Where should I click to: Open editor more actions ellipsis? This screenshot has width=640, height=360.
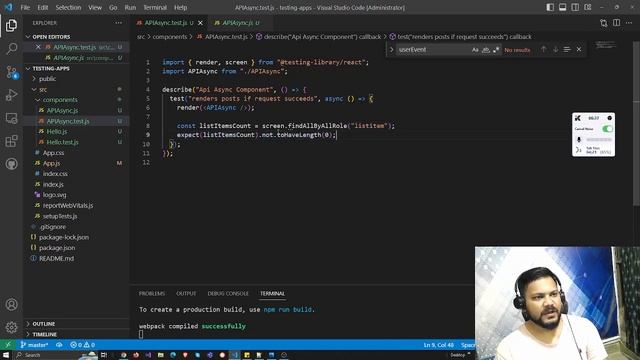click(x=629, y=23)
